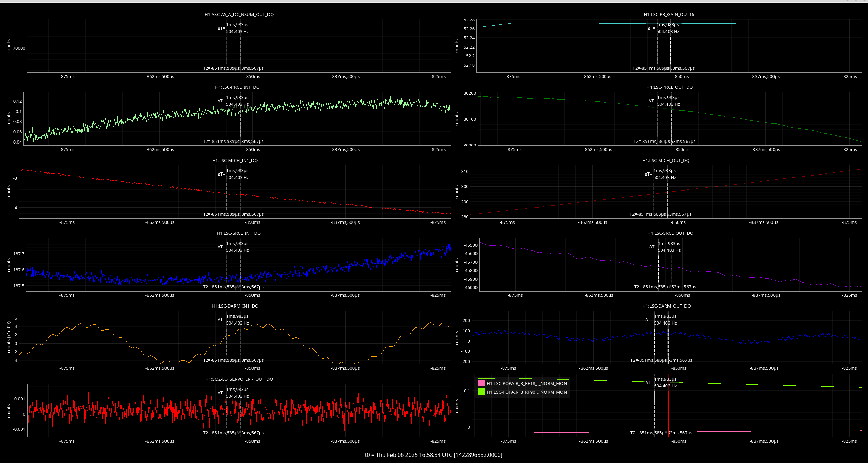Click the -862ms,500µs tick under MICH_IN1 plot
Screen dimensions: 868x463
[160, 222]
